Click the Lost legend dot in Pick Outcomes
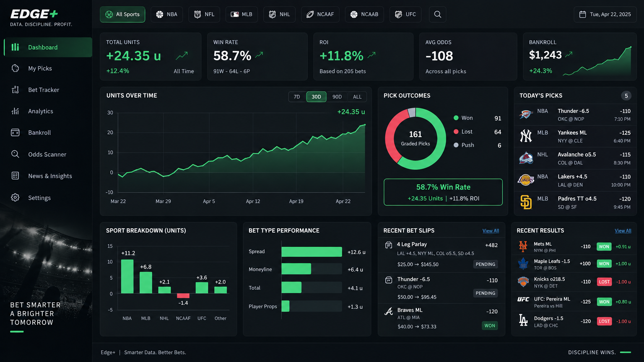 (456, 132)
